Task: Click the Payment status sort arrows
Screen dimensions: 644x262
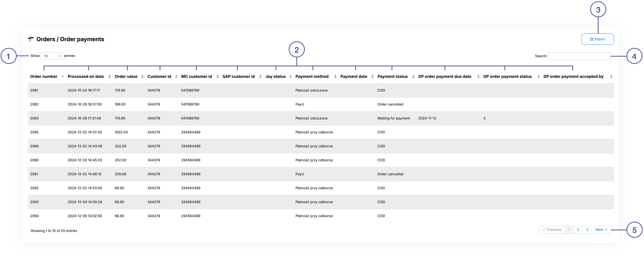Action: tap(413, 77)
